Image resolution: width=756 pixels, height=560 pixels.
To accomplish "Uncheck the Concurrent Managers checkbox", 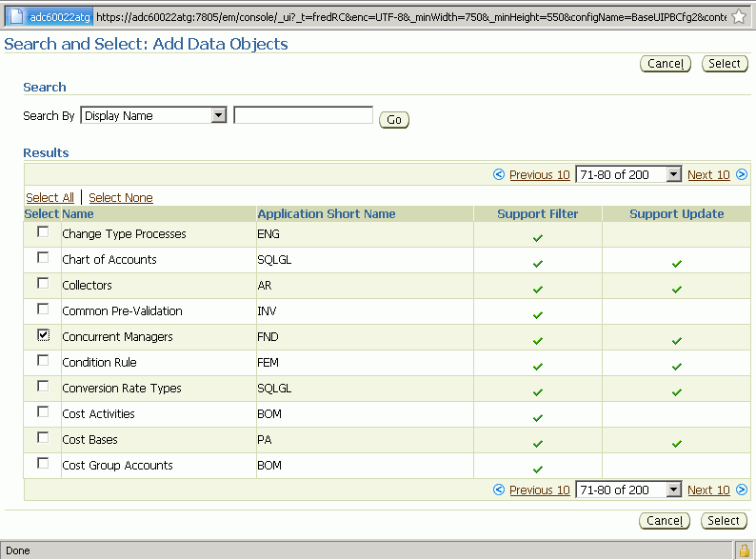I will (x=43, y=334).
